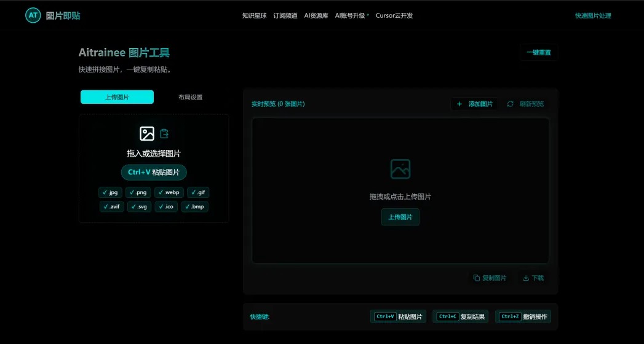644x344 pixels.
Task: Click the .ico format badge
Action: pyautogui.click(x=166, y=206)
